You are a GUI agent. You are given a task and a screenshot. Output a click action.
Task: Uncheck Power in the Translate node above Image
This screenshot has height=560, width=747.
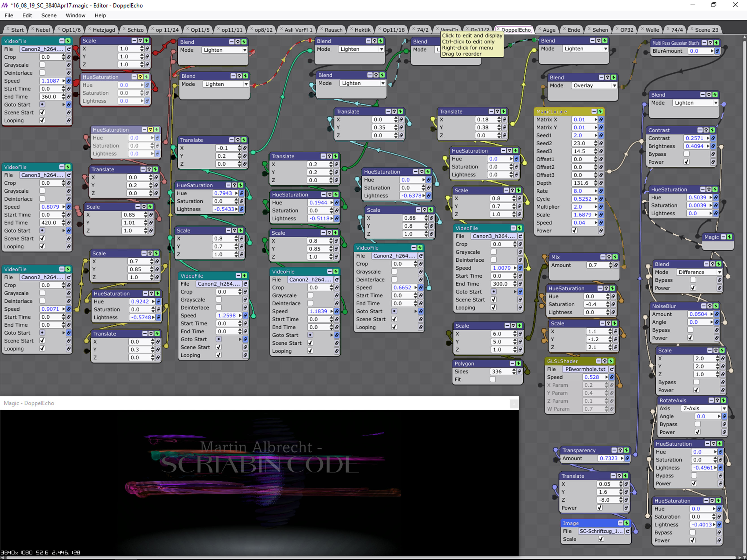click(600, 508)
